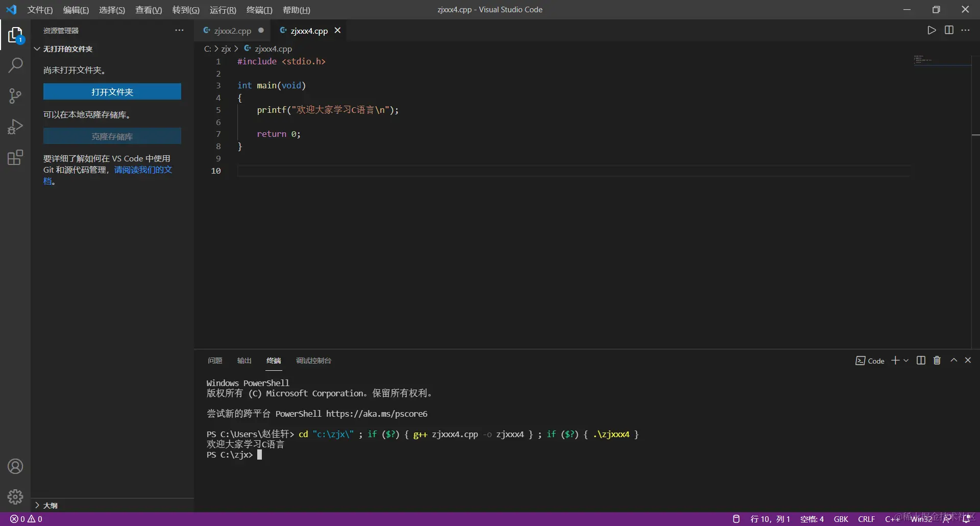Click the 打开文件夹 button
980x526 pixels.
(x=112, y=92)
